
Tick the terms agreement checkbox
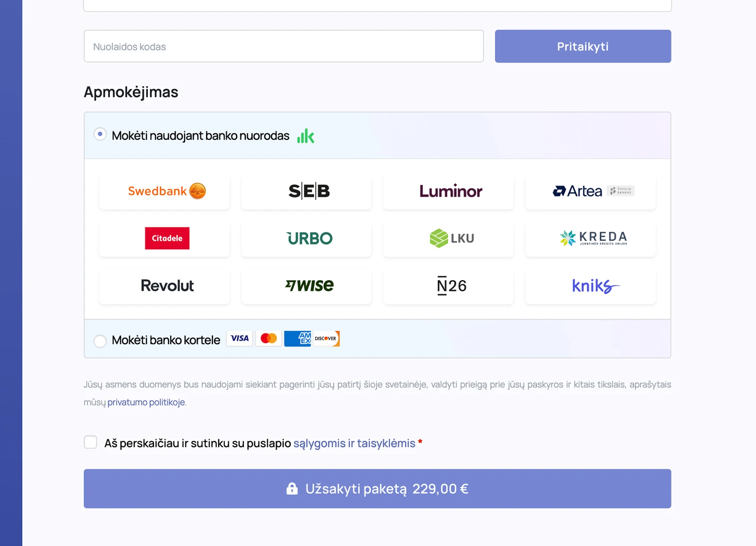tap(91, 442)
